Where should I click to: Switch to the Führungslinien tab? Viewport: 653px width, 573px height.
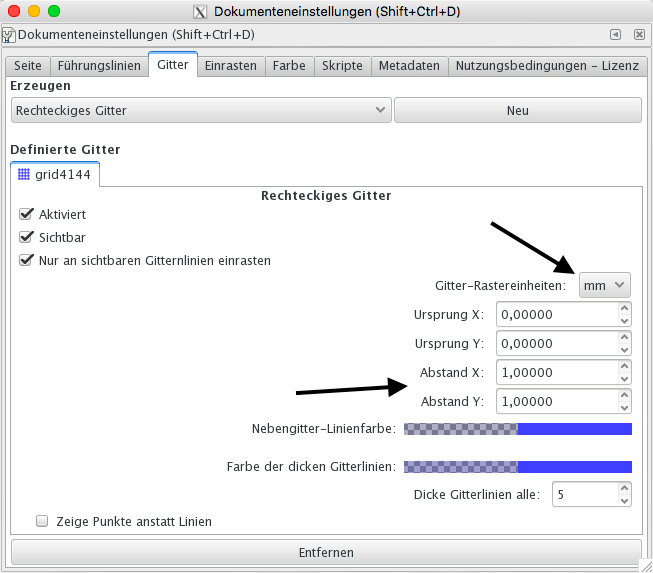[x=98, y=66]
